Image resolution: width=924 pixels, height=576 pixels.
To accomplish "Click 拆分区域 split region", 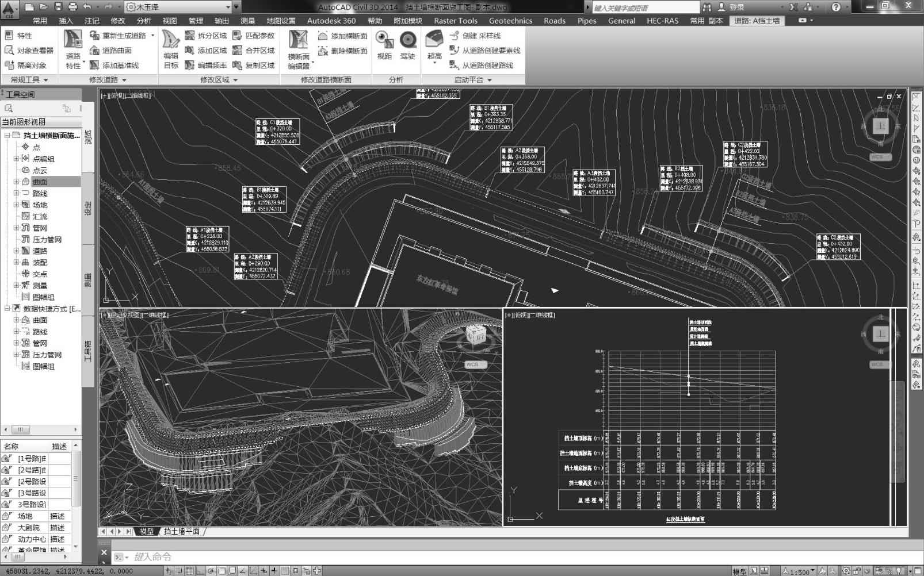I will point(206,36).
